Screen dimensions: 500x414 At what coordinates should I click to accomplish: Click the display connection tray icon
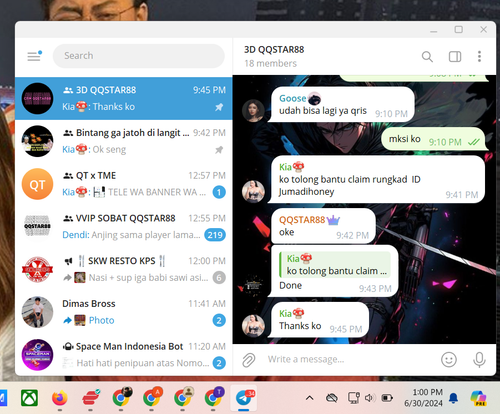coord(353,398)
